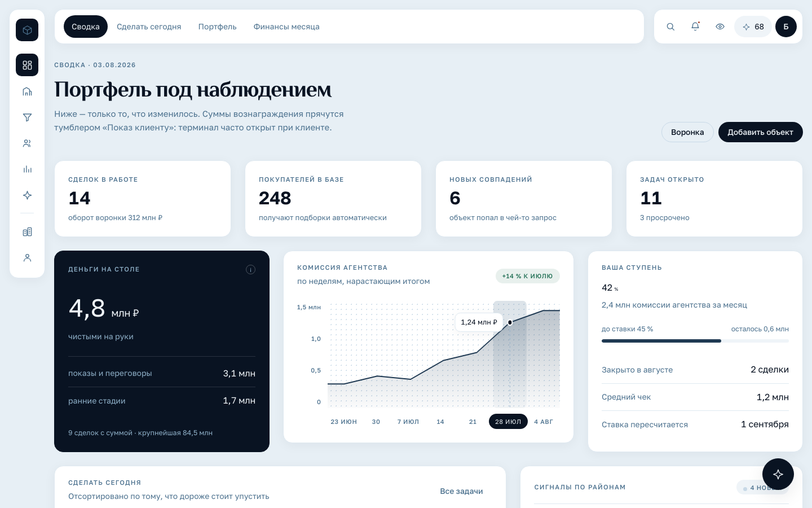This screenshot has height=508, width=812.
Task: Click the «Добавить объект» button
Action: [760, 132]
